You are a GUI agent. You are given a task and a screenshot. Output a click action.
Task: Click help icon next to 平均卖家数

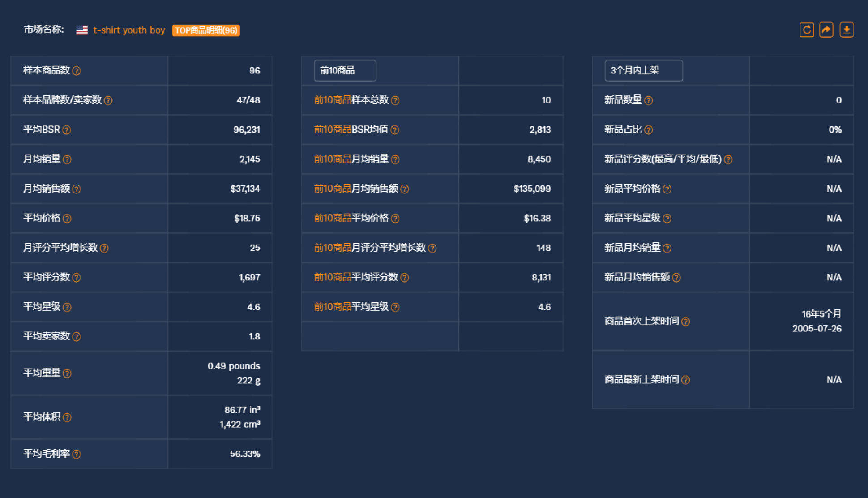(x=77, y=337)
